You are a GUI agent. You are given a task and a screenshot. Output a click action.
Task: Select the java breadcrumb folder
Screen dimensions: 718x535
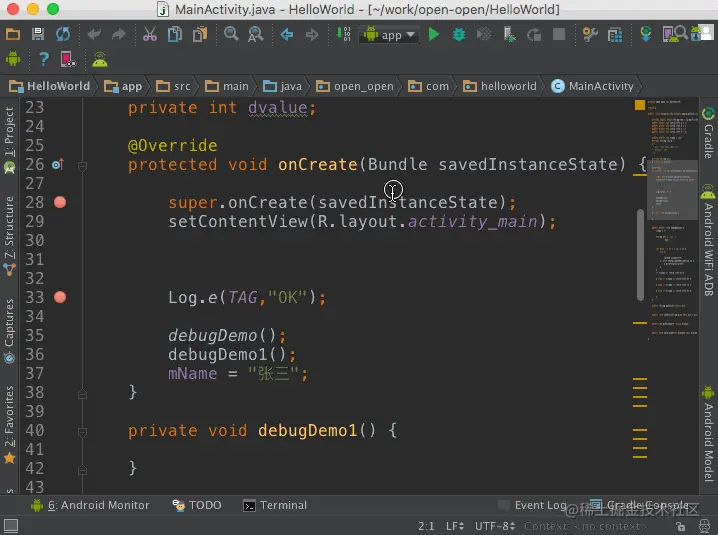coord(282,86)
